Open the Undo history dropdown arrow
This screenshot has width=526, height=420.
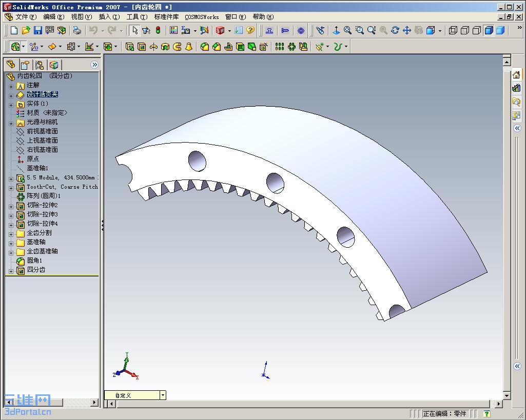pos(103,31)
